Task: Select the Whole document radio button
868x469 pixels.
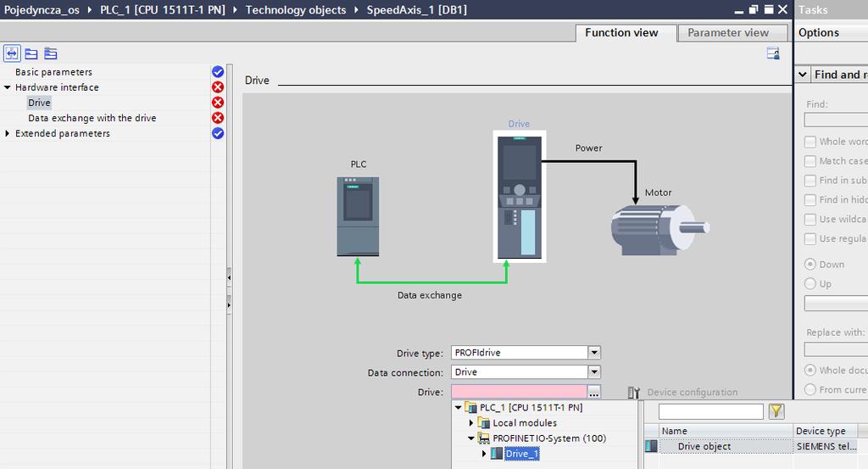Action: pyautogui.click(x=810, y=370)
